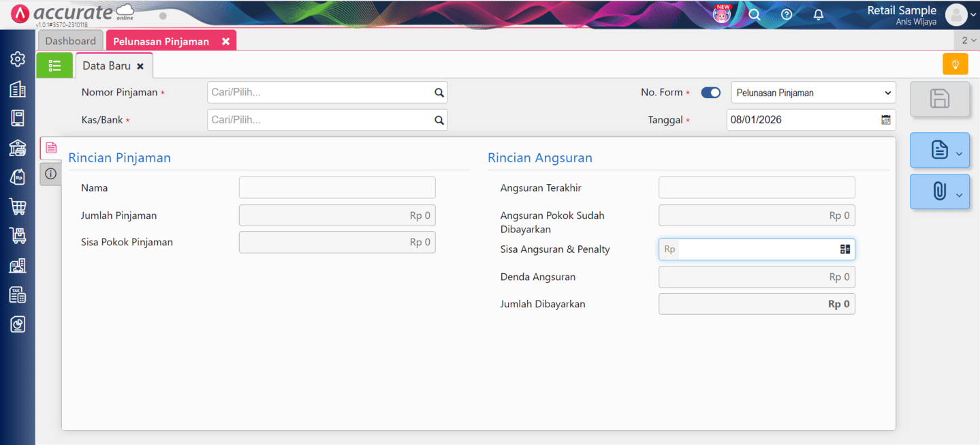The height and width of the screenshot is (445, 980).
Task: Open the Cash & Bank module icon
Action: point(18,147)
